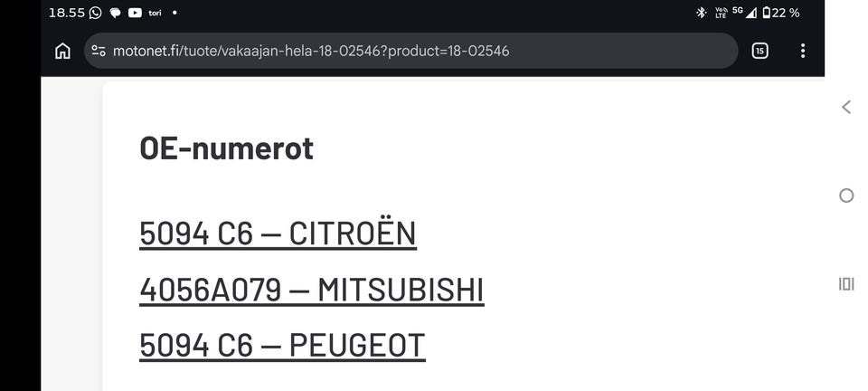Tap the 18.55 clock in status bar
Image resolution: width=868 pixels, height=391 pixels.
point(66,13)
